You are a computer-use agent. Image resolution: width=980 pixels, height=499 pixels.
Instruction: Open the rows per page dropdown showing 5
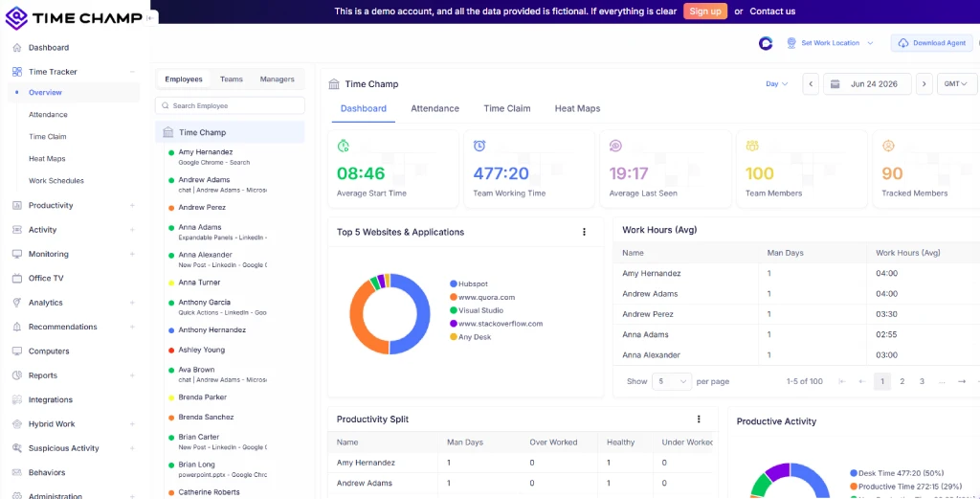coord(672,381)
